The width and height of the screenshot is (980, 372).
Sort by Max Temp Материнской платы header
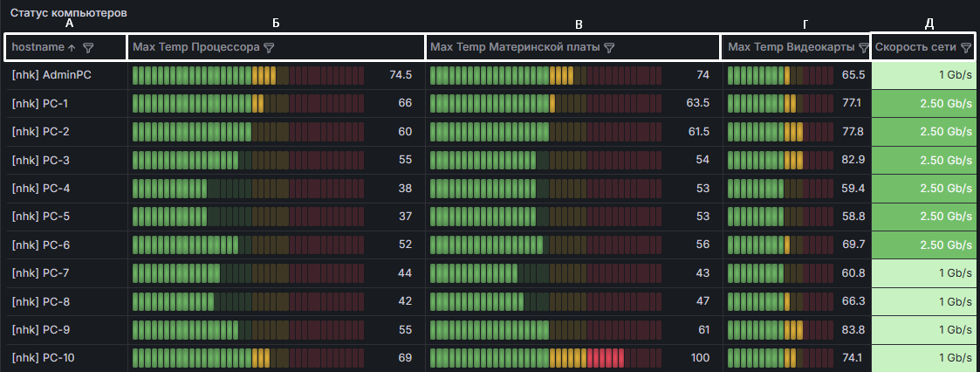(515, 47)
